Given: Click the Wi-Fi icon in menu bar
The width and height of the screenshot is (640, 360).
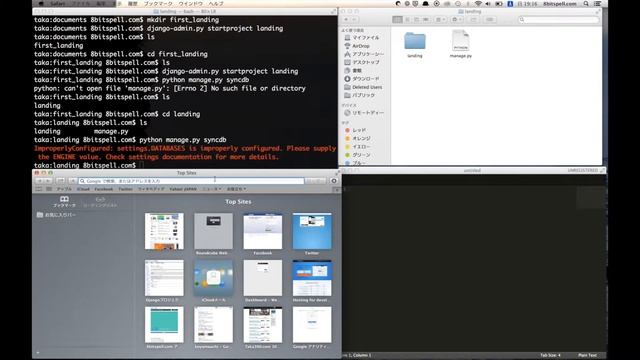Looking at the screenshot, I should tap(478, 4).
